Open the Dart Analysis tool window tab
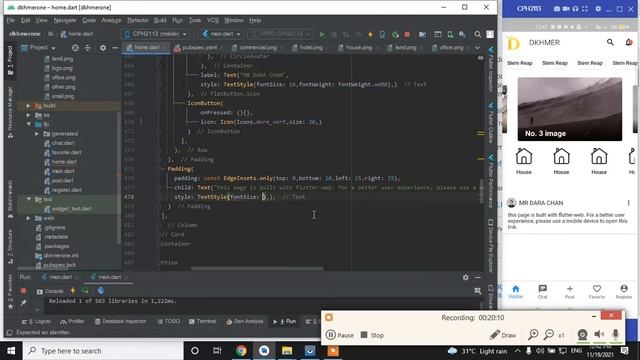 coord(245,322)
